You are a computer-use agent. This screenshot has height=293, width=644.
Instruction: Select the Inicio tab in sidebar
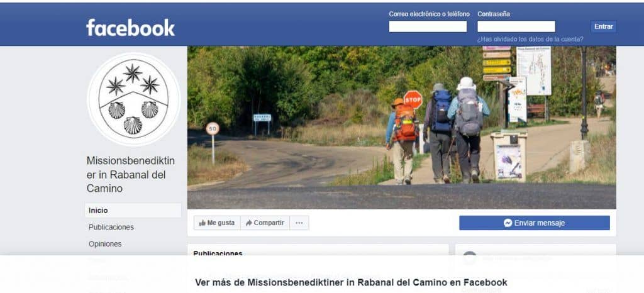coord(133,211)
